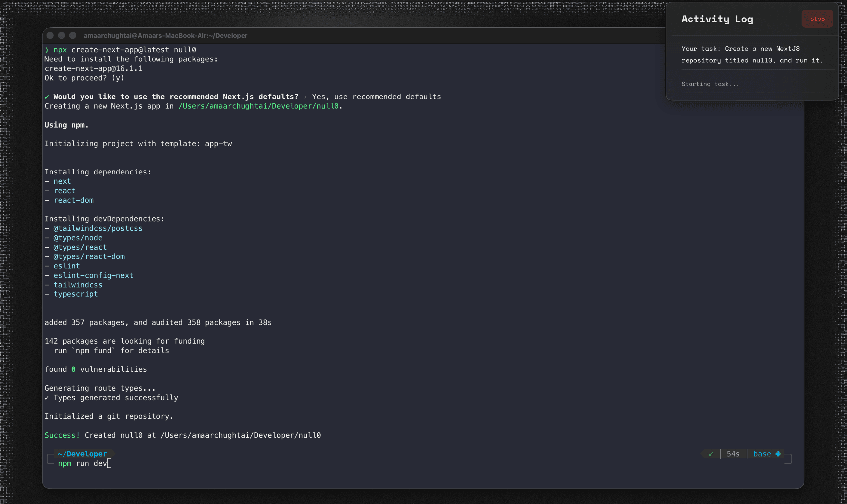Click the terminal title bar showing amaarchughtai@Amaars-MacBook-Air
The height and width of the screenshot is (504, 847).
pos(165,35)
